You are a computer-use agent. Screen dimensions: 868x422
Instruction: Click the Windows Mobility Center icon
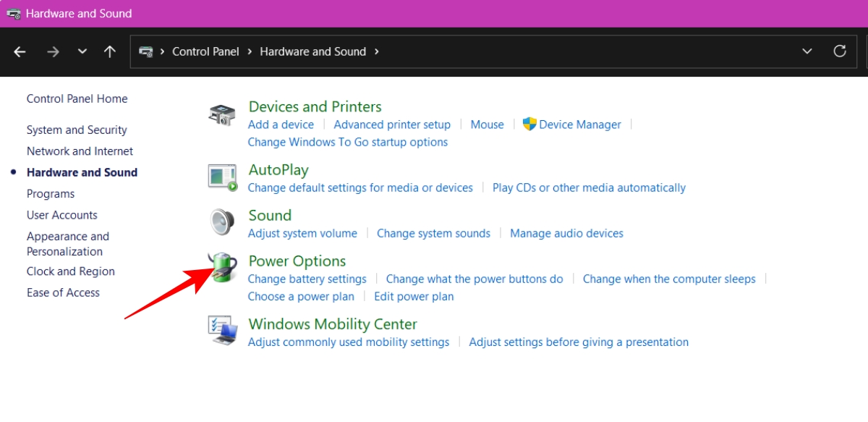click(x=223, y=330)
